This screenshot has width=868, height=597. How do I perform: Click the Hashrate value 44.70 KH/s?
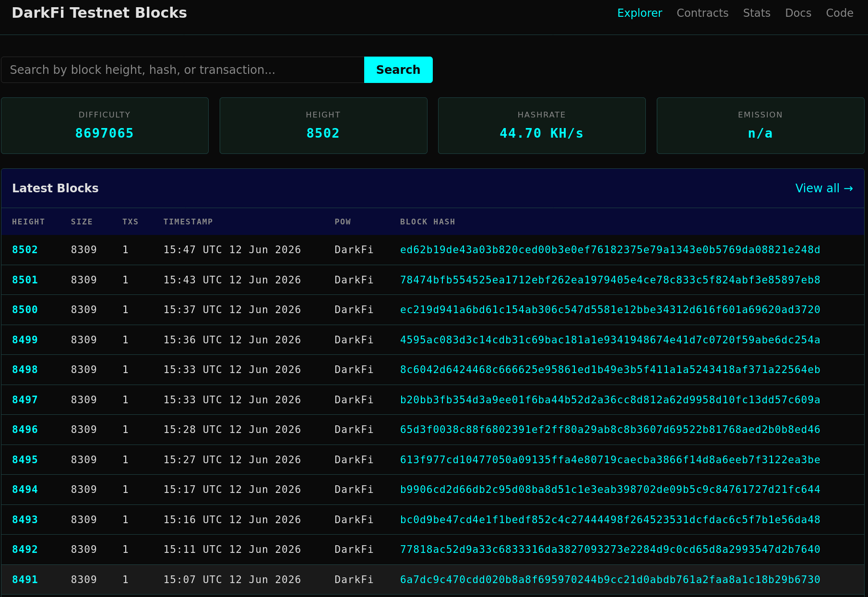point(542,133)
